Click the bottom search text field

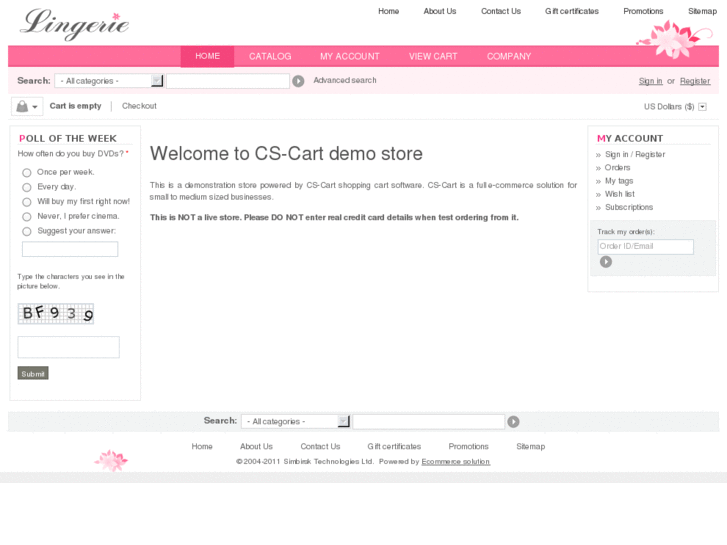(x=428, y=422)
